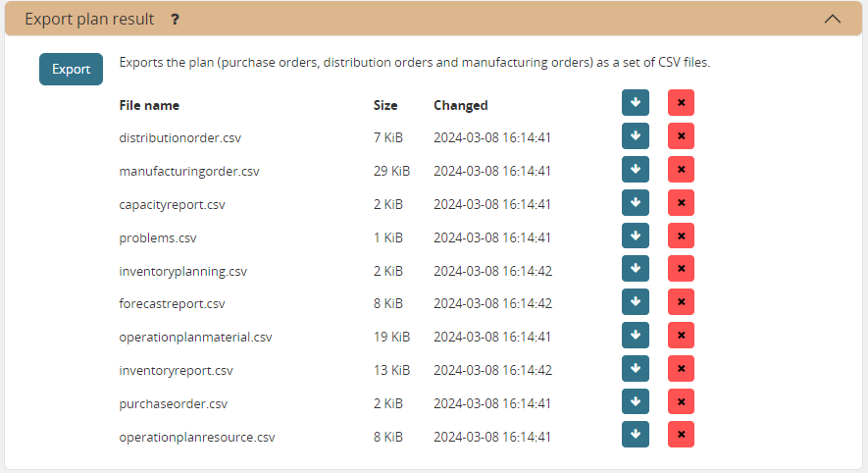Download operationplanmaterial.csv file
The height and width of the screenshot is (473, 868).
[635, 336]
